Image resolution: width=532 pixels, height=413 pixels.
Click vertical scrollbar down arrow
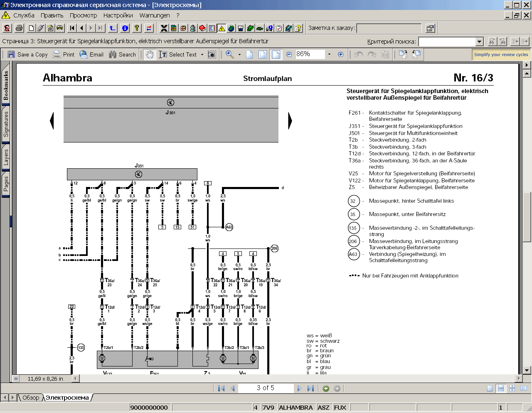(x=527, y=370)
